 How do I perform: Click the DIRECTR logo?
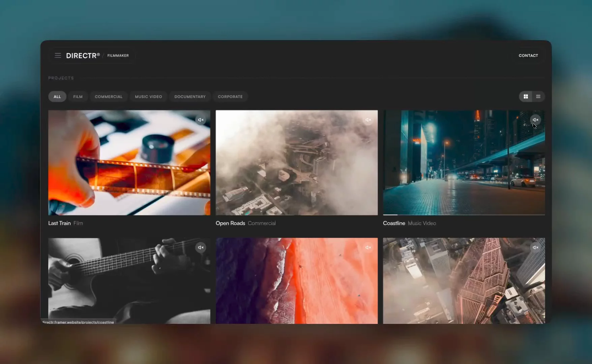pyautogui.click(x=83, y=56)
